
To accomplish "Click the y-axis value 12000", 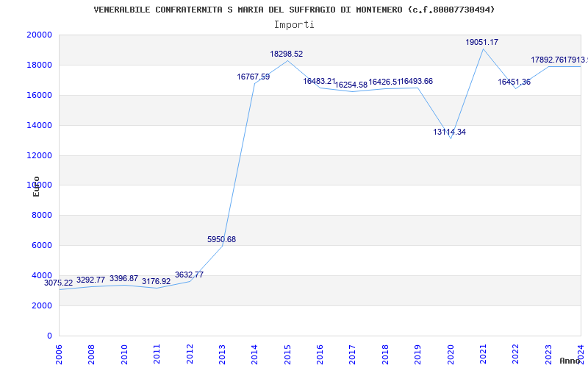I will 40,155.
